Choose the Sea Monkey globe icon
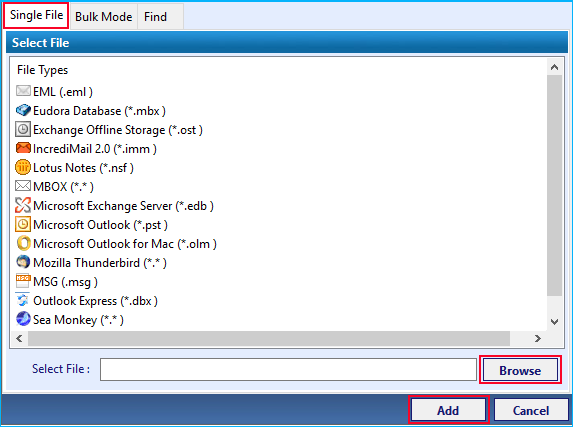Viewport: 573px width, 427px height. coord(23,318)
